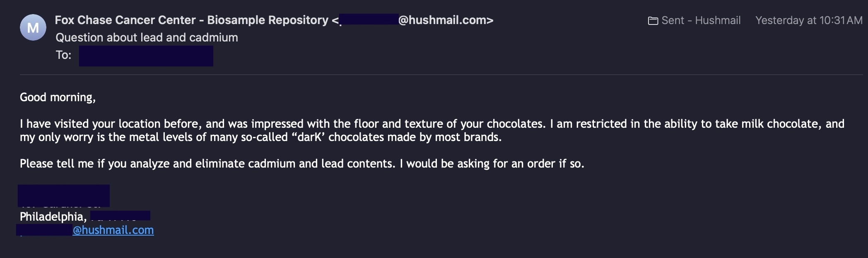868x258 pixels.
Task: Click the "Philadelphia," text in the signature
Action: click(x=53, y=217)
